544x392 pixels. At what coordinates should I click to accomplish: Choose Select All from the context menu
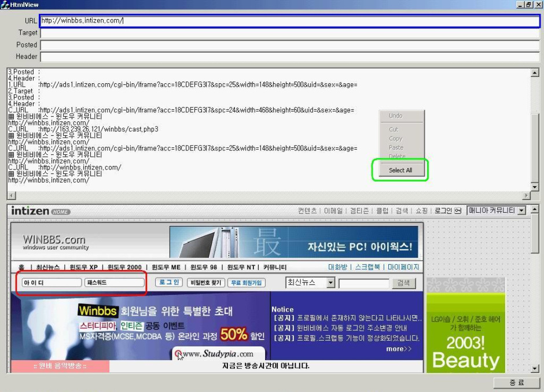[x=400, y=170]
